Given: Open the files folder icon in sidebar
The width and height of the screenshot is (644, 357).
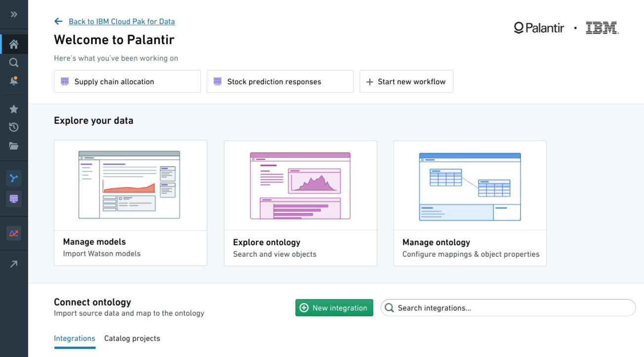Looking at the screenshot, I should [x=14, y=146].
